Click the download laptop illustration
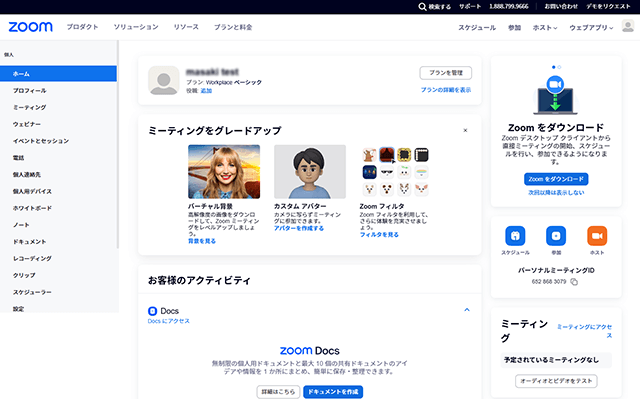Screen dimensions: 640x399 555,95
